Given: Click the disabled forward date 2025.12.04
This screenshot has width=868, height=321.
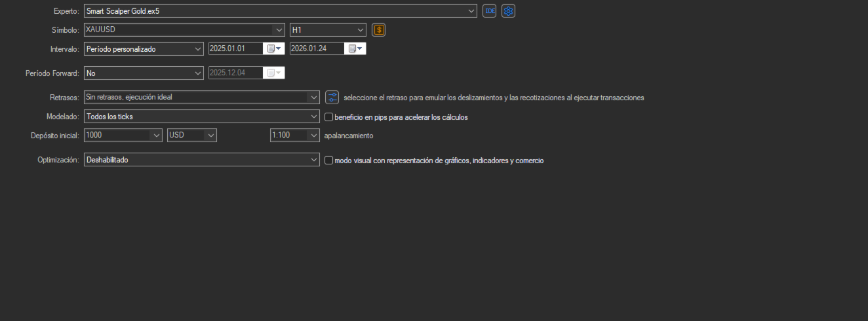Looking at the screenshot, I should (236, 73).
